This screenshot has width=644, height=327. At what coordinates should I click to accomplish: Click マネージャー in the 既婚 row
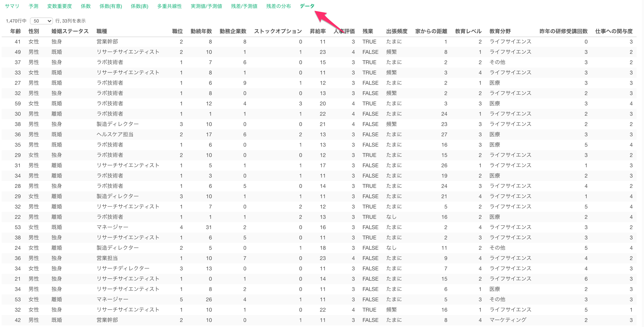coord(113,227)
